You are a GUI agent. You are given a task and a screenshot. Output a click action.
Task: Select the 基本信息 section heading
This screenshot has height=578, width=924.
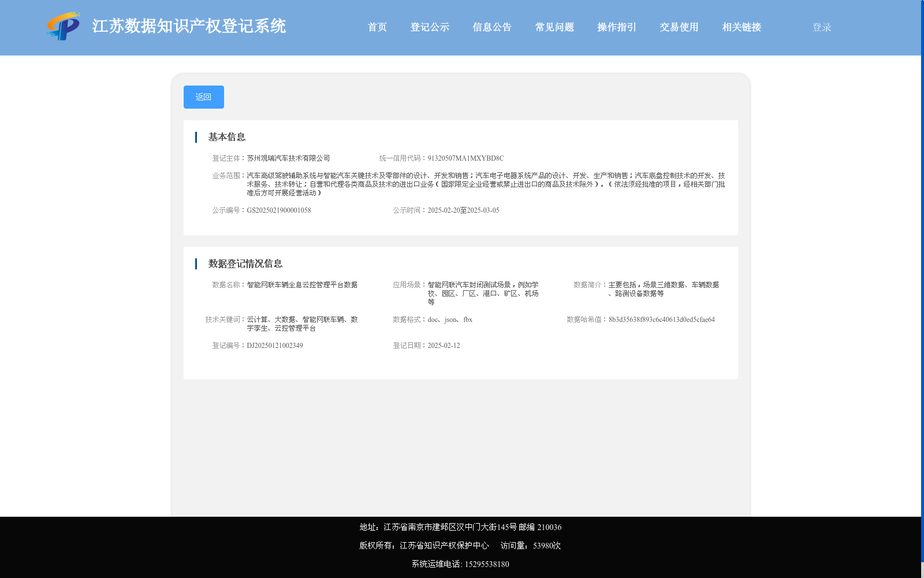click(227, 137)
